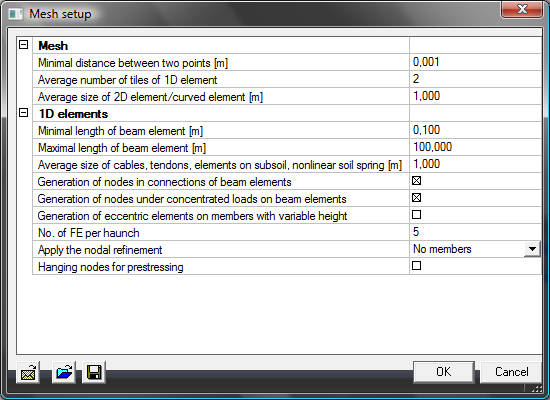Image resolution: width=550 pixels, height=400 pixels.
Task: Open settings from file folder icon
Action: click(x=64, y=372)
